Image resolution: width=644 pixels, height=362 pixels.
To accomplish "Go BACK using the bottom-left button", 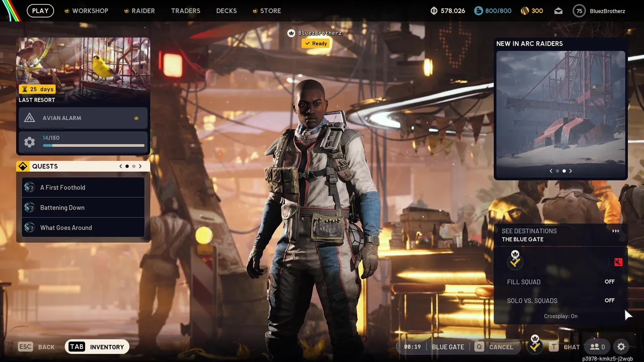I will pos(46,347).
